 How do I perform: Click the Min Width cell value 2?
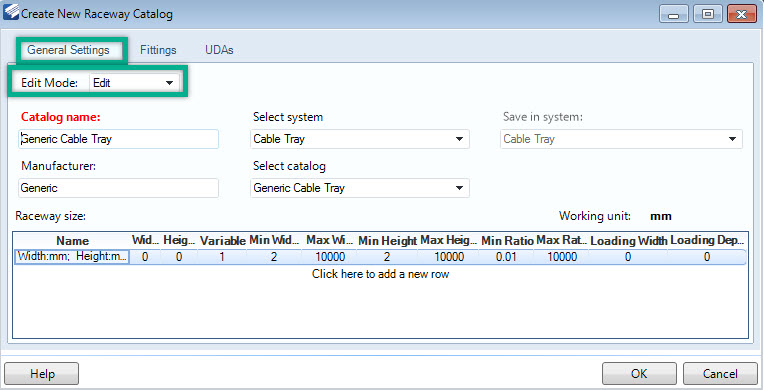click(x=274, y=257)
